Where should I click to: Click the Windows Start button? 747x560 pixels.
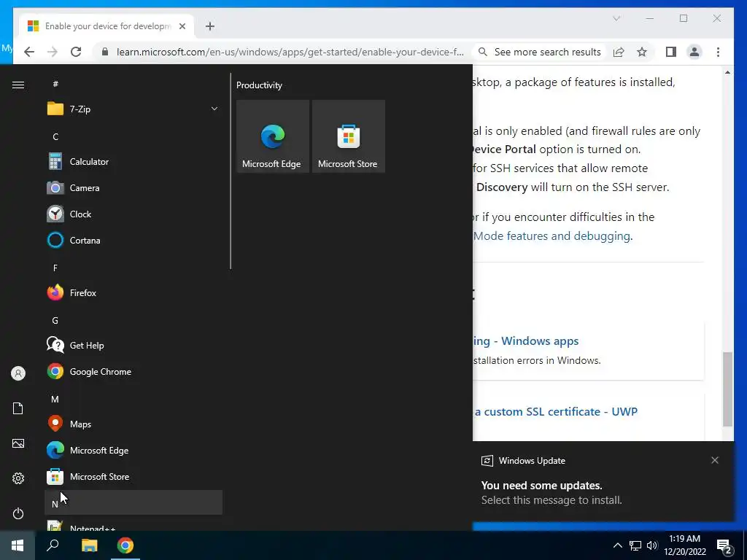18,545
